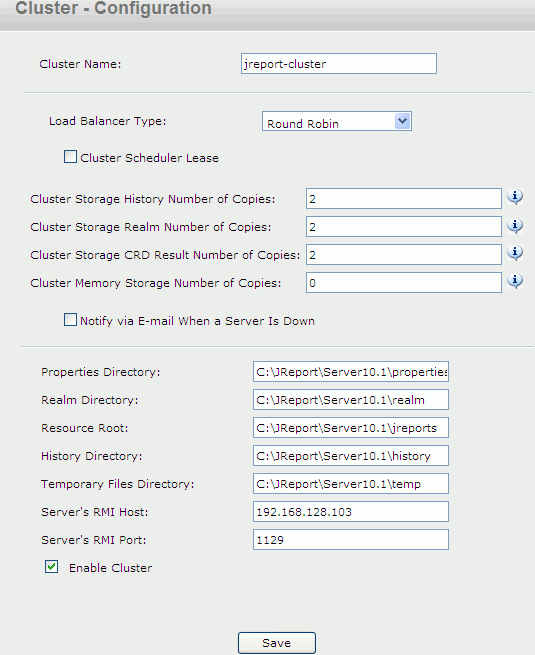Click the Cluster Name input field

[x=339, y=63]
